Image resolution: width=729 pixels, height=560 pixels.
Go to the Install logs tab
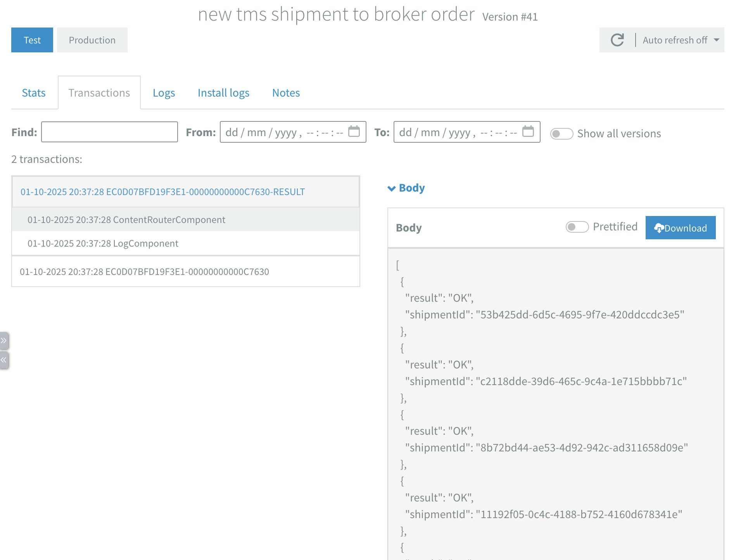[x=223, y=93]
